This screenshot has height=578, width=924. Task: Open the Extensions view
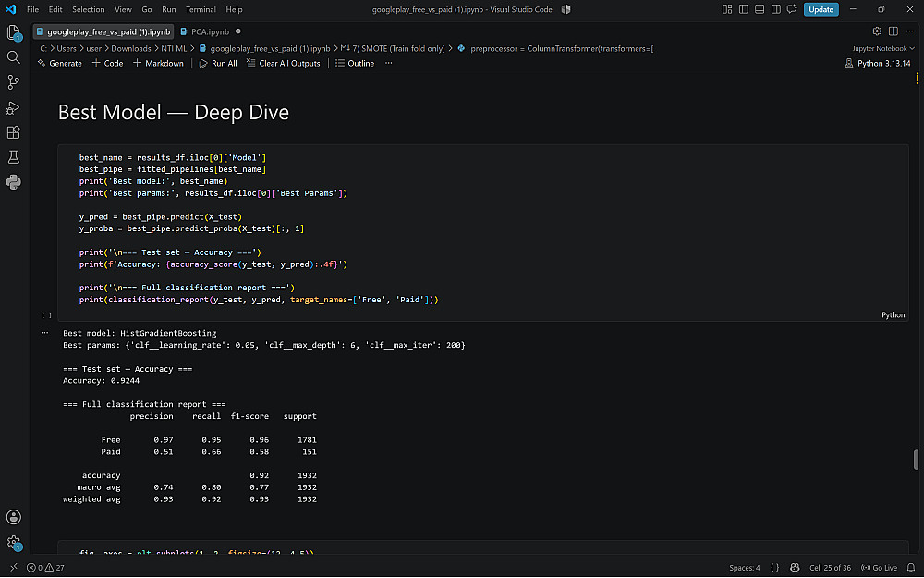click(14, 132)
